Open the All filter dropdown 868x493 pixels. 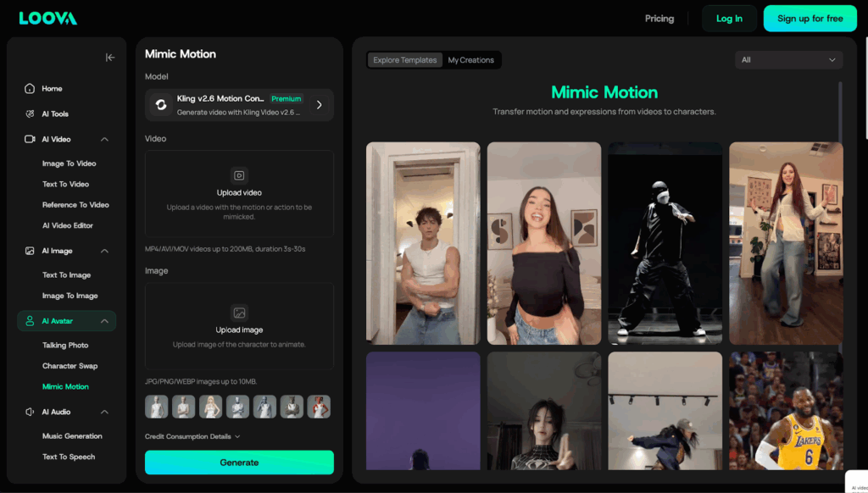788,60
